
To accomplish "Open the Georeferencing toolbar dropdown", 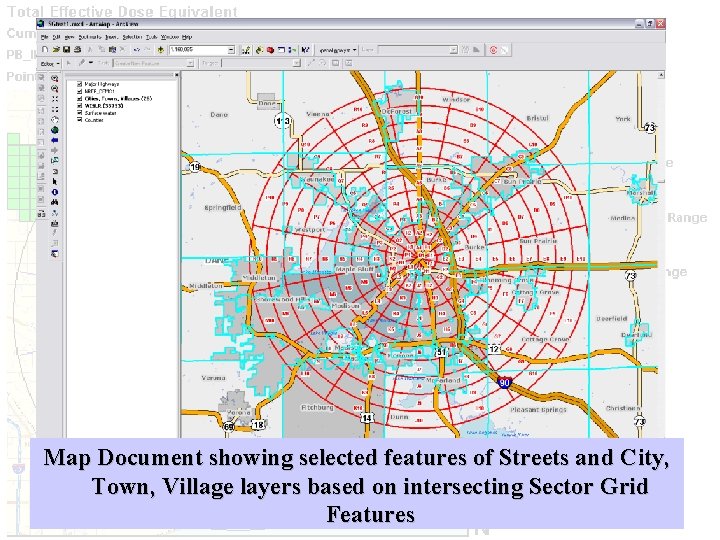I will [338, 50].
